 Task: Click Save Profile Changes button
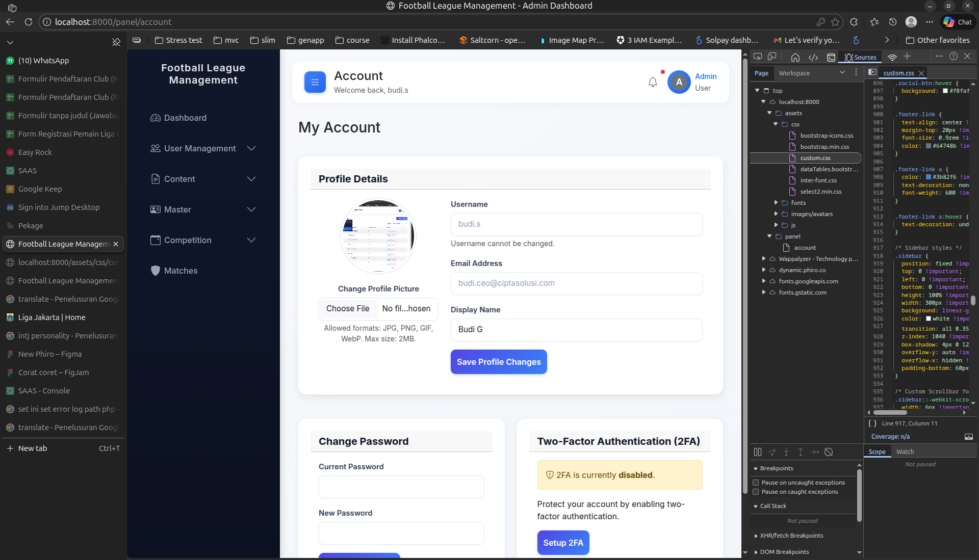pyautogui.click(x=498, y=362)
